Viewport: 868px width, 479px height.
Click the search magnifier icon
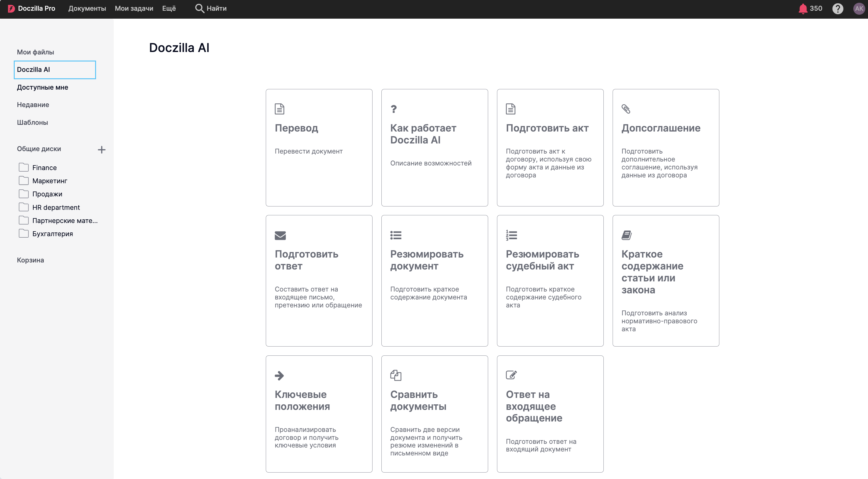[199, 9]
